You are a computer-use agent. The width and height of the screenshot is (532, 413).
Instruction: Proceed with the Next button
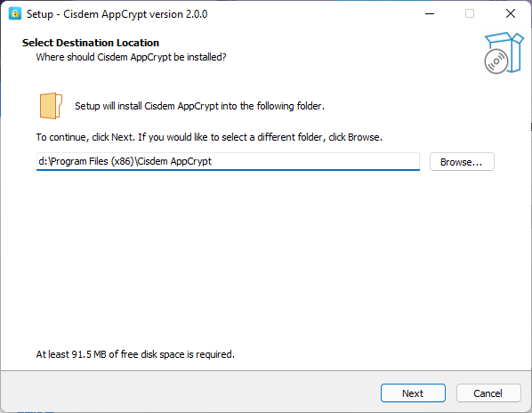tap(413, 393)
